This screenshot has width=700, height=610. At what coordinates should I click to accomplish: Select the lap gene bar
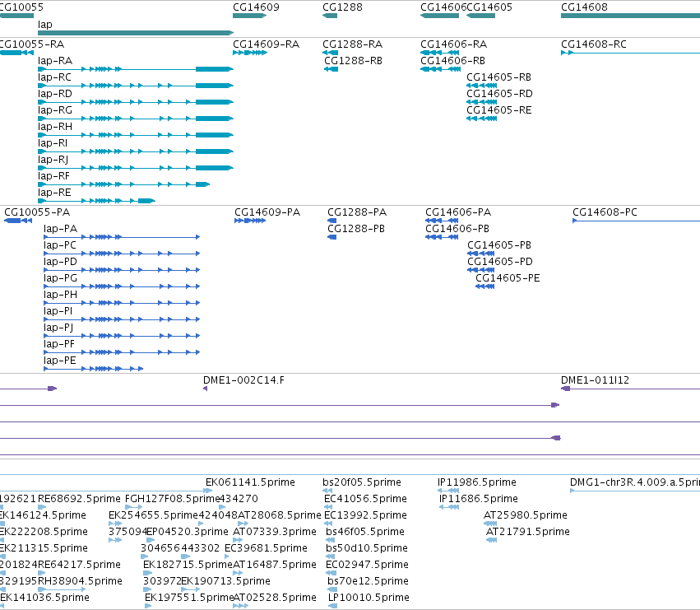136,33
